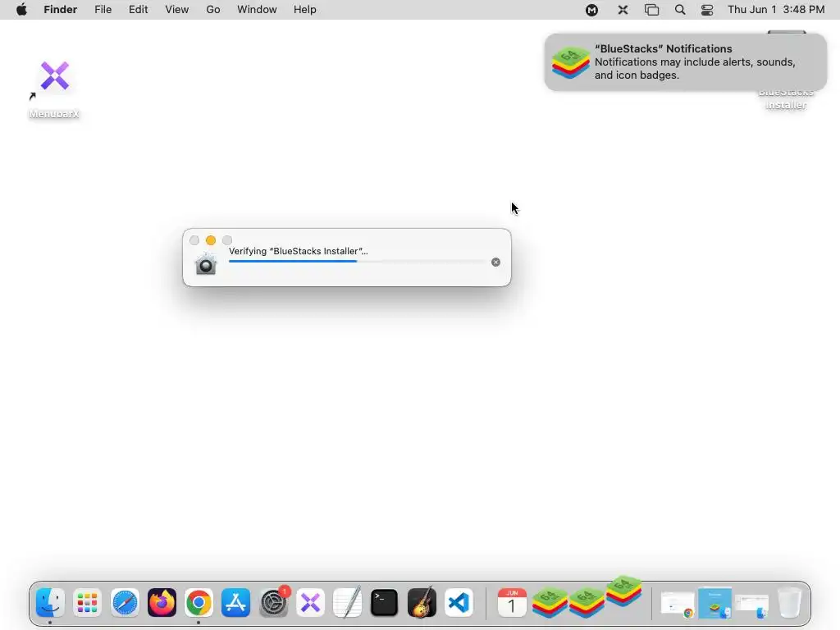Screen dimensions: 840x630
Task: Select the BlueStacks Installer desktop icon label
Action: (x=786, y=98)
